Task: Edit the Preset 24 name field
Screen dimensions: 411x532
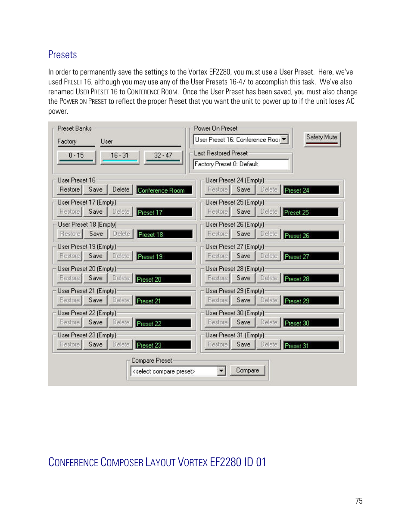Action: [x=311, y=190]
